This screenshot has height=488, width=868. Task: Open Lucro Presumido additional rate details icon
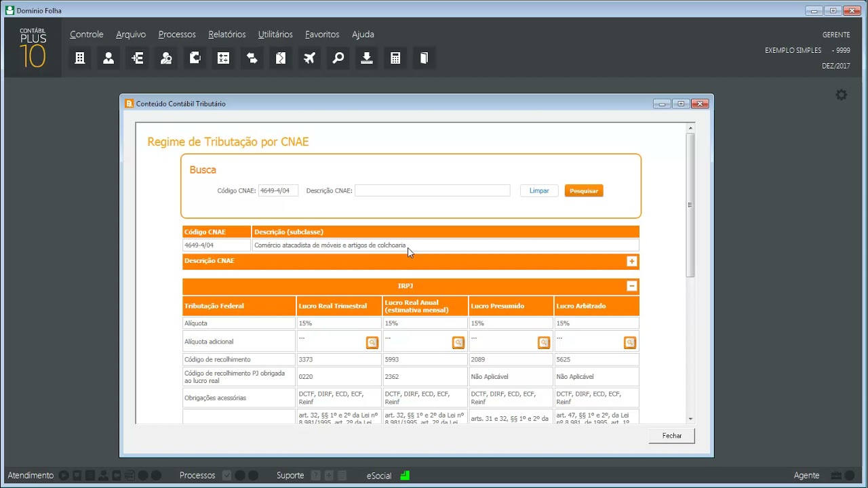544,343
